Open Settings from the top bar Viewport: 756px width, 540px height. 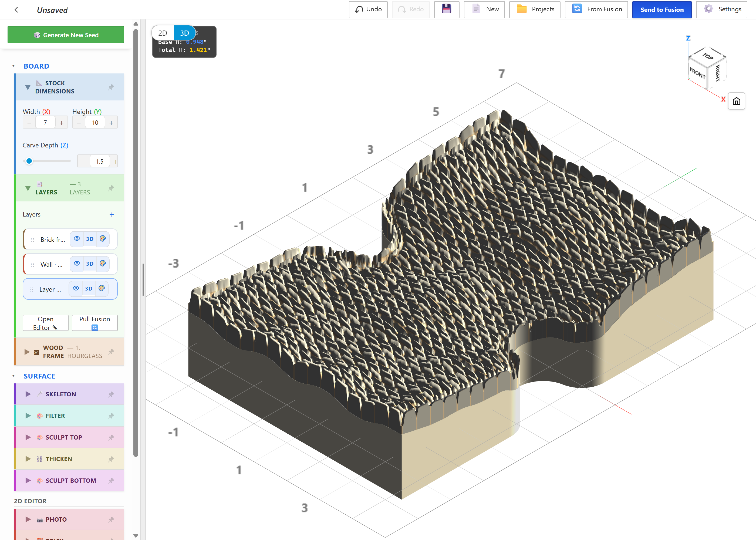click(x=721, y=9)
